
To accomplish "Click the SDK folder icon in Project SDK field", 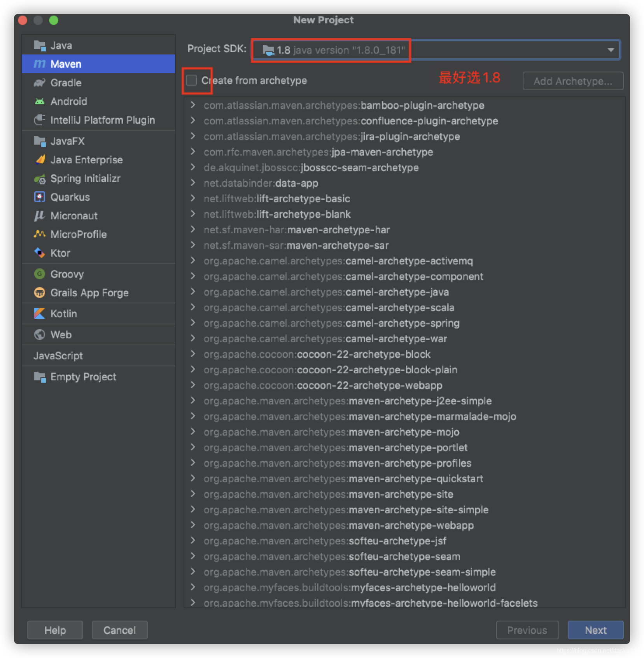I will click(x=268, y=50).
